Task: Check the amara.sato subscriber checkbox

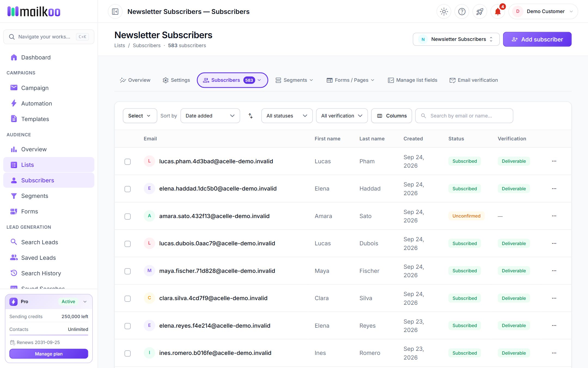Action: tap(127, 216)
